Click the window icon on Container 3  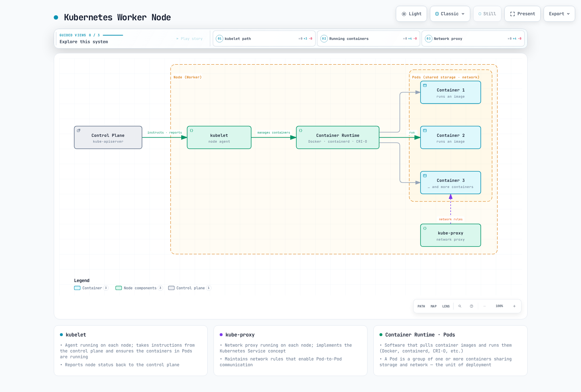point(425,175)
